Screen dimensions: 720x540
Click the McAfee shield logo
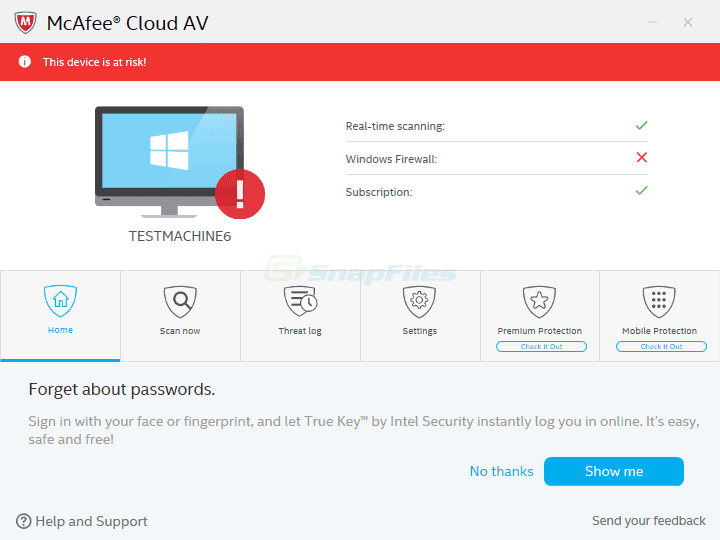click(x=25, y=22)
